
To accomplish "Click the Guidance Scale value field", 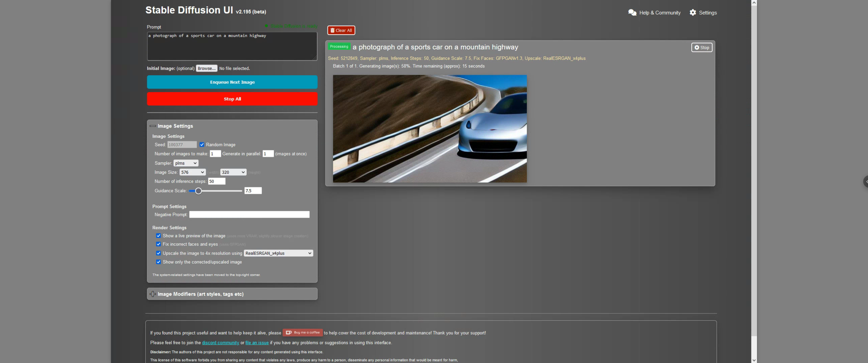I will click(253, 191).
